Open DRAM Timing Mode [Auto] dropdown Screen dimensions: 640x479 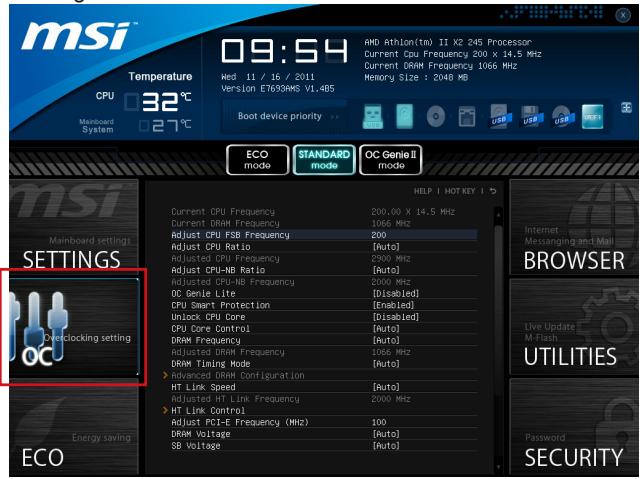(x=386, y=364)
